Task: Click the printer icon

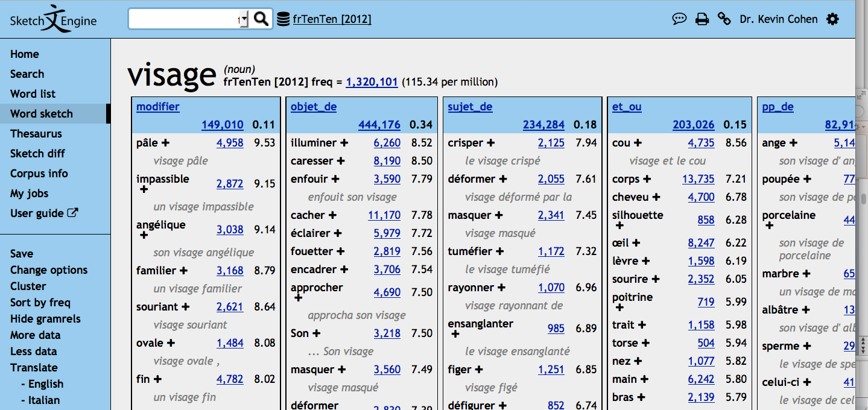Action: click(702, 19)
